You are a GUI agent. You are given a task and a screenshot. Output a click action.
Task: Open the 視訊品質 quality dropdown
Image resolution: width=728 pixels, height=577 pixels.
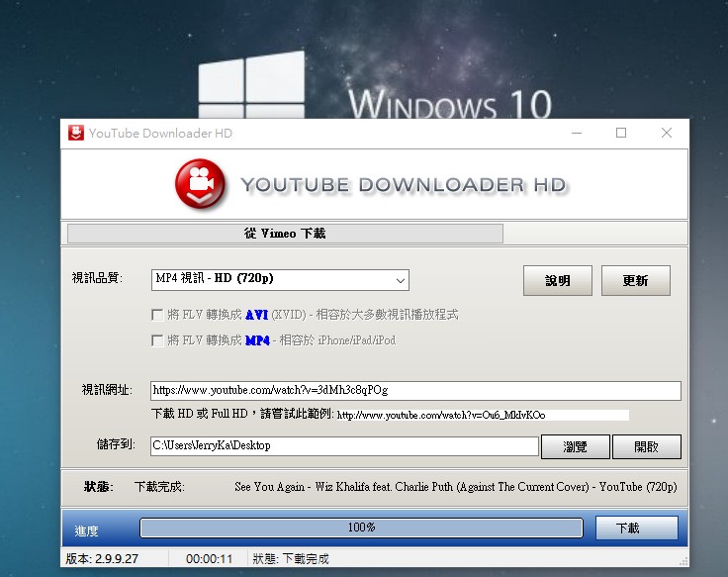point(280,280)
